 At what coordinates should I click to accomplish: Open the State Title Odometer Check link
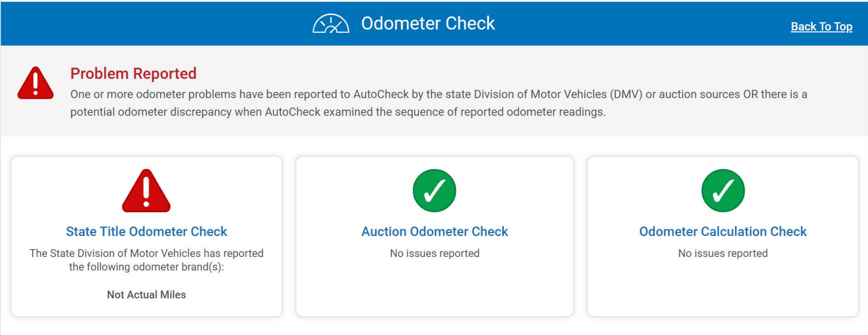(x=146, y=231)
